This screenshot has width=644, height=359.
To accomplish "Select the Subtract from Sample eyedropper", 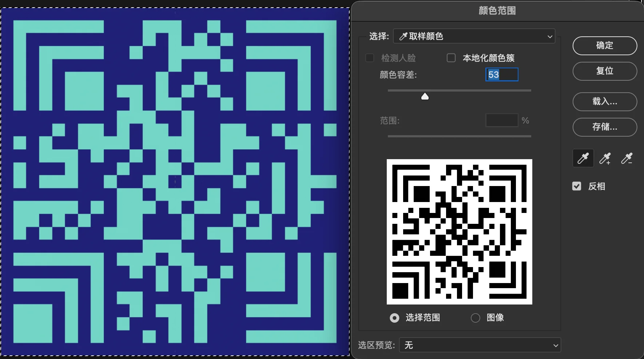I will [x=627, y=158].
